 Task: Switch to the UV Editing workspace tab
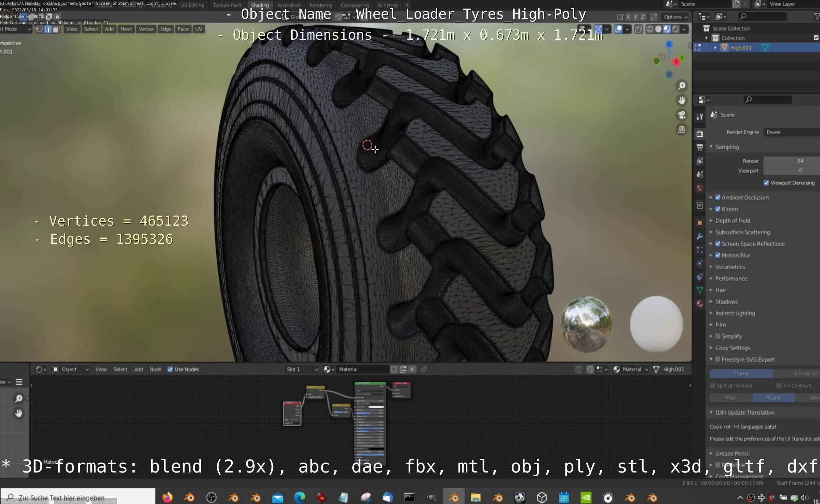tap(192, 5)
